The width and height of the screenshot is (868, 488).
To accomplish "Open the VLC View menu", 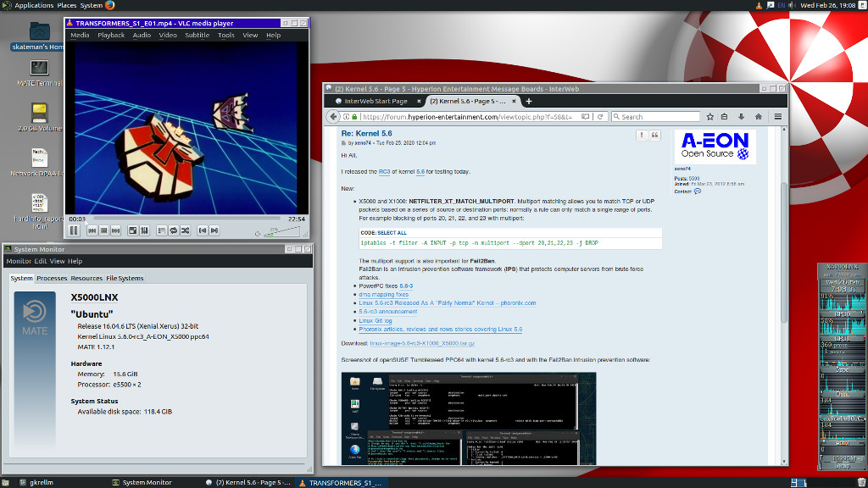I will [250, 35].
